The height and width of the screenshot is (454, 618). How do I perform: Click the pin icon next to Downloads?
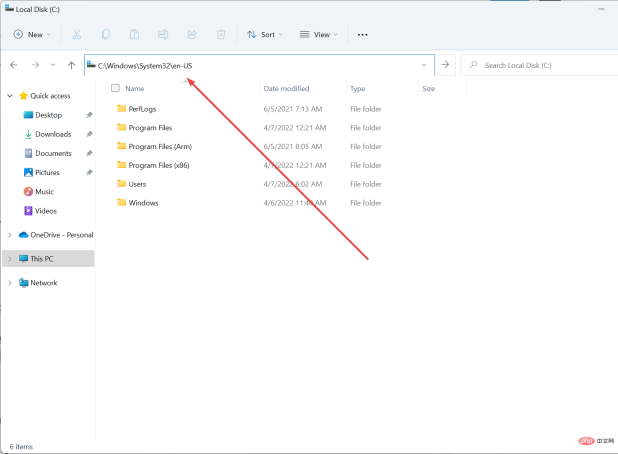[x=89, y=134]
